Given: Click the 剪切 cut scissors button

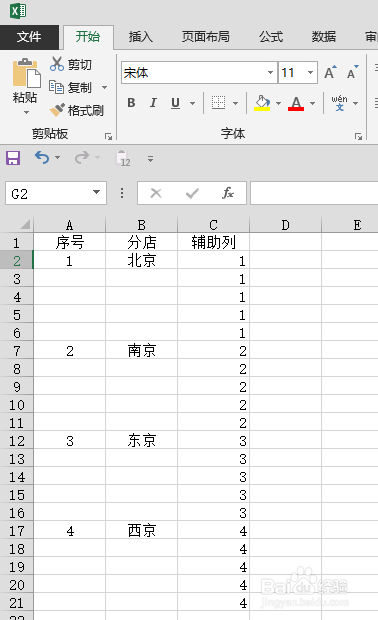Looking at the screenshot, I should (x=71, y=64).
